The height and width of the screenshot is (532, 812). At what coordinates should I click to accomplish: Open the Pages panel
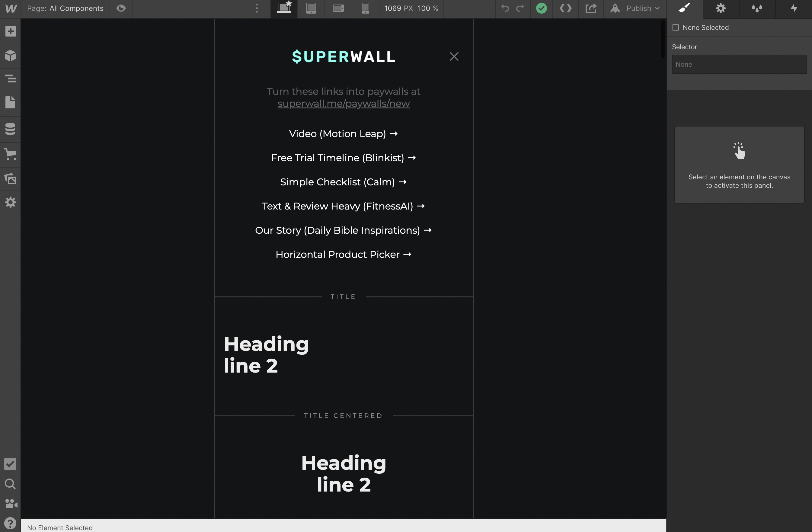pyautogui.click(x=10, y=102)
